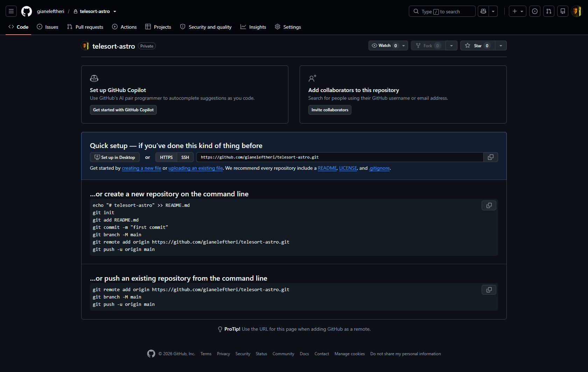Click the footer GitHub logo icon
Image resolution: width=588 pixels, height=372 pixels.
click(x=151, y=354)
